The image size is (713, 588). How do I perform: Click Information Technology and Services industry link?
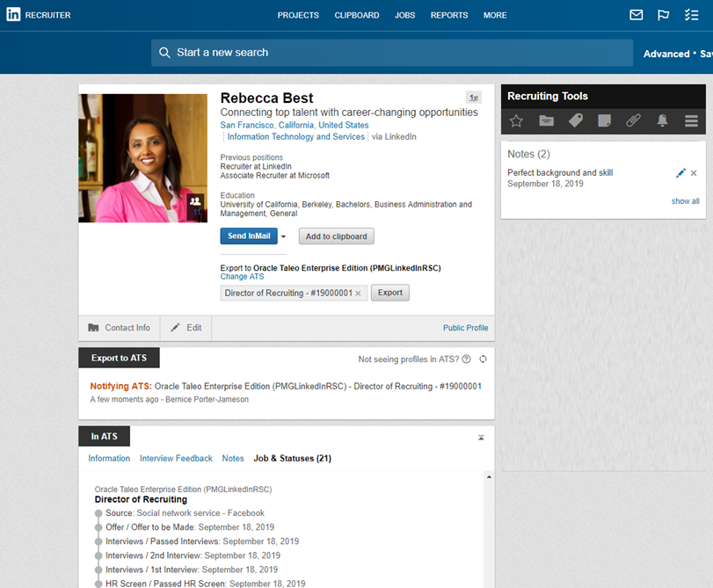coord(296,137)
